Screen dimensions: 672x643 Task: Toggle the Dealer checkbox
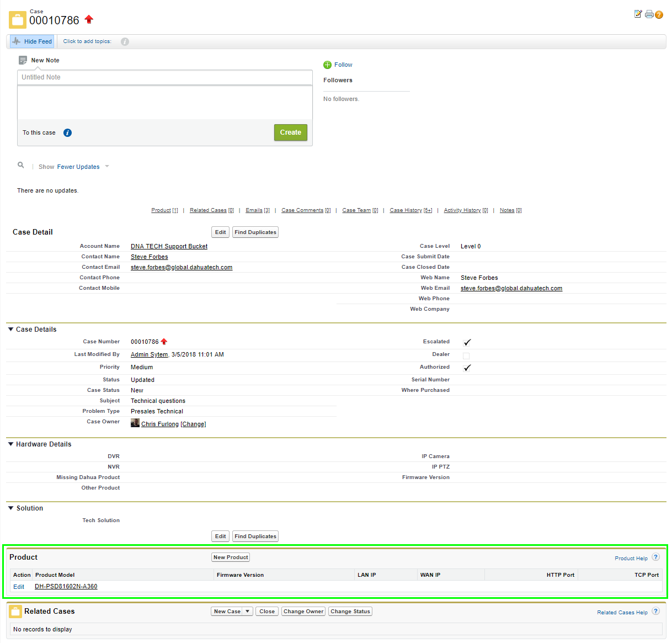pos(466,355)
